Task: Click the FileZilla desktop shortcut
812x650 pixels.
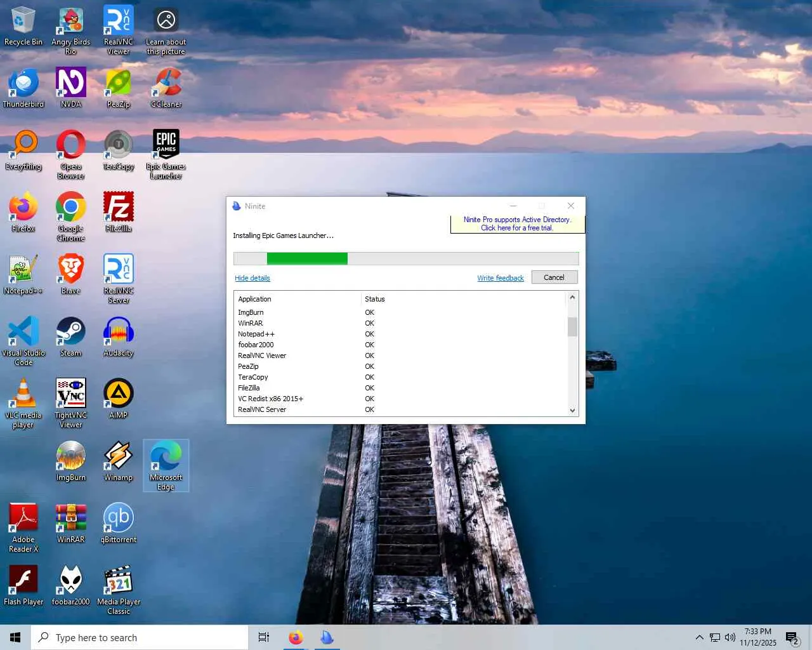Action: 119,213
